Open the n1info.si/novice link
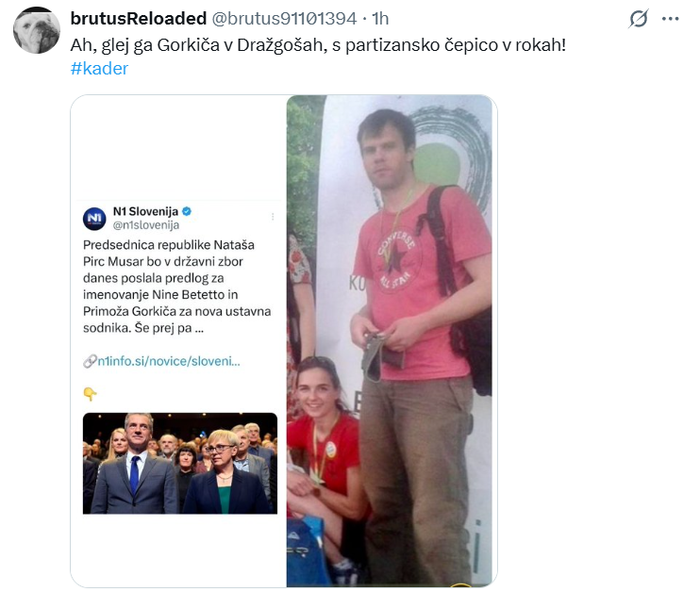This screenshot has height=592, width=700. click(x=169, y=361)
